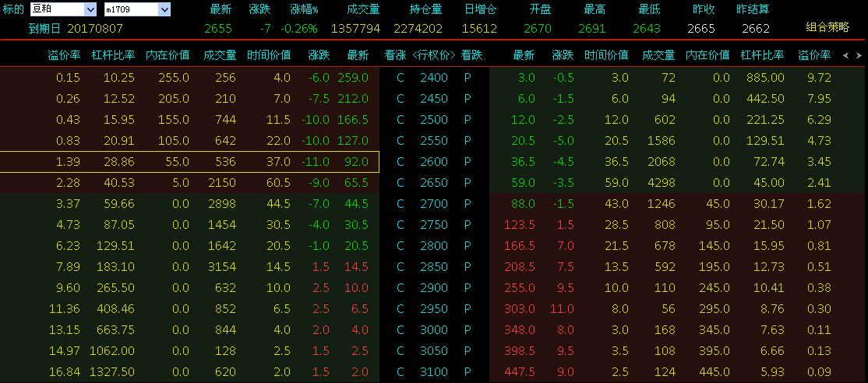
Task: Click call volume value 3154
Action: [221, 267]
